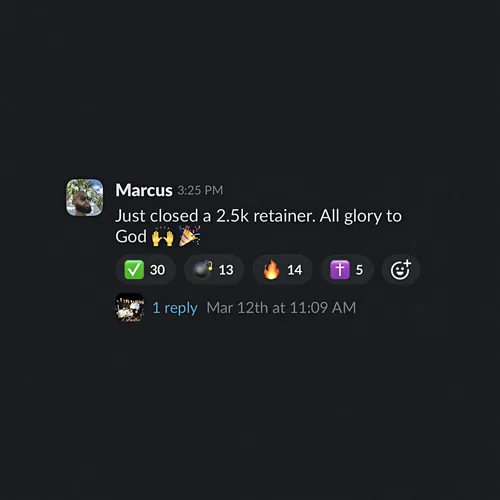Screen dimensions: 500x500
Task: Add a new emoji reaction
Action: [400, 270]
